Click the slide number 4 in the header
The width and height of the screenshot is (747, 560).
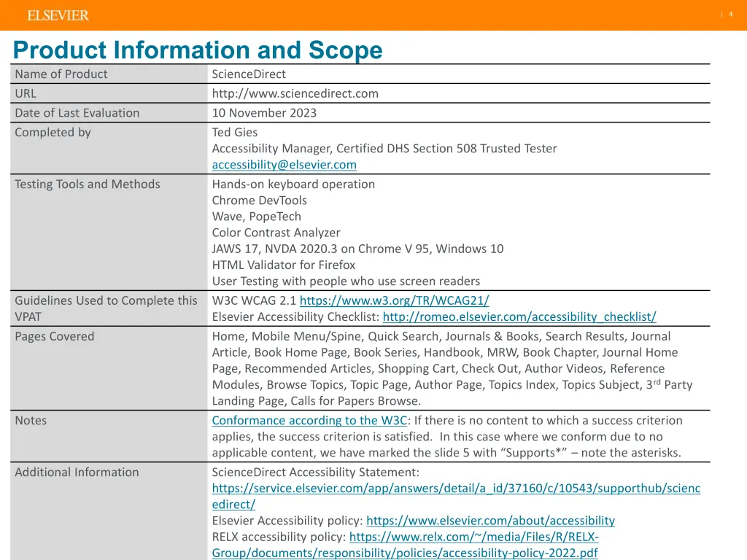click(x=731, y=15)
